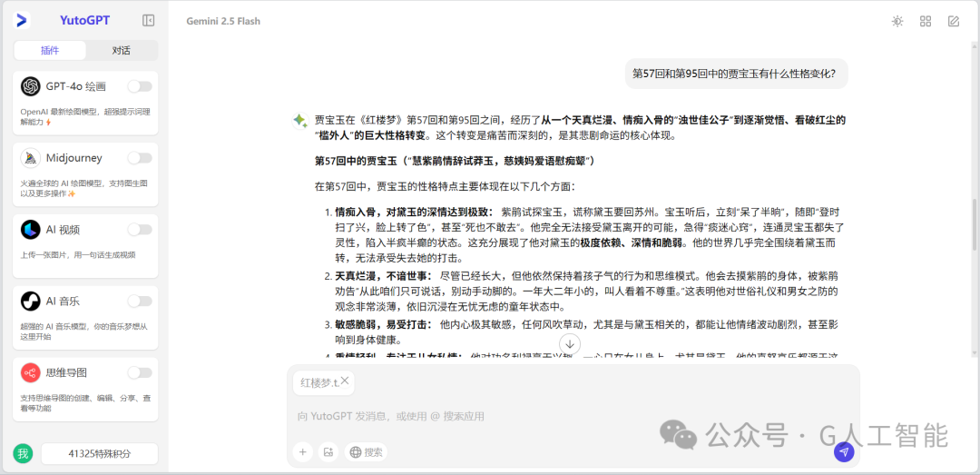Click the AI 视频 card title
Viewport: 980px width, 475px height.
click(x=63, y=230)
